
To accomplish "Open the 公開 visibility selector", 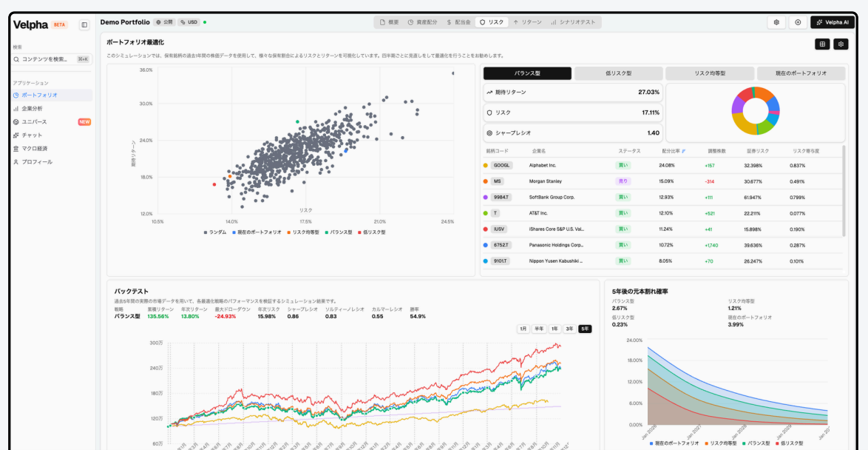I will pyautogui.click(x=164, y=22).
